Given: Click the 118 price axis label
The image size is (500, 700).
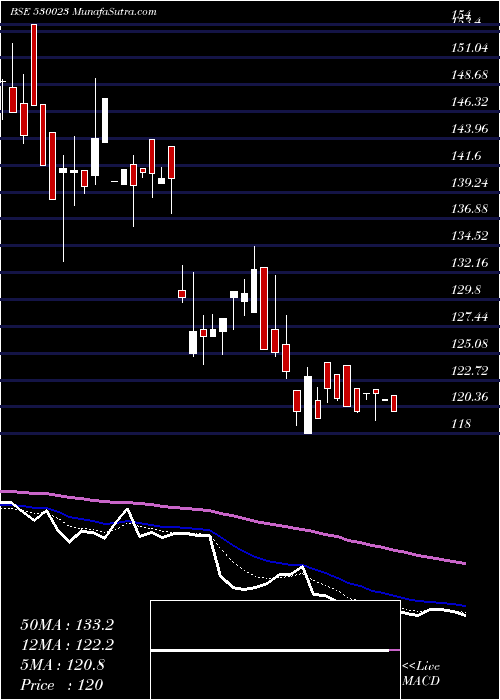Looking at the screenshot, I should (461, 423).
